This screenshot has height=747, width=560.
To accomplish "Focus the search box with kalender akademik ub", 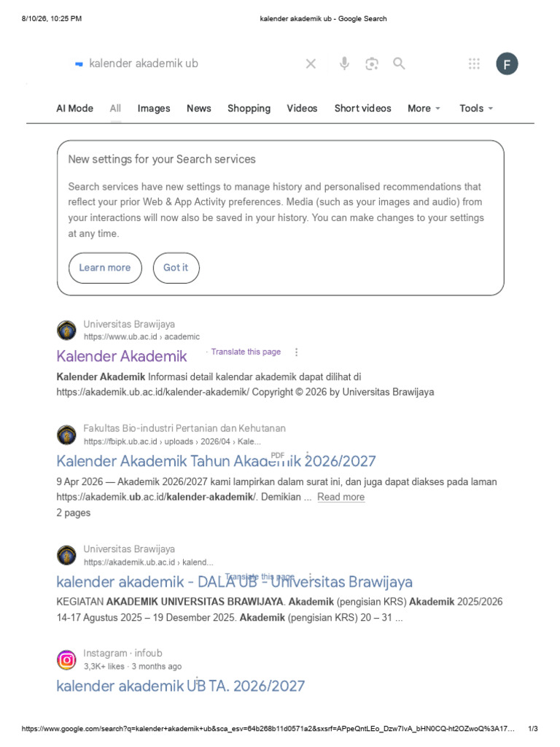I will pyautogui.click(x=190, y=63).
